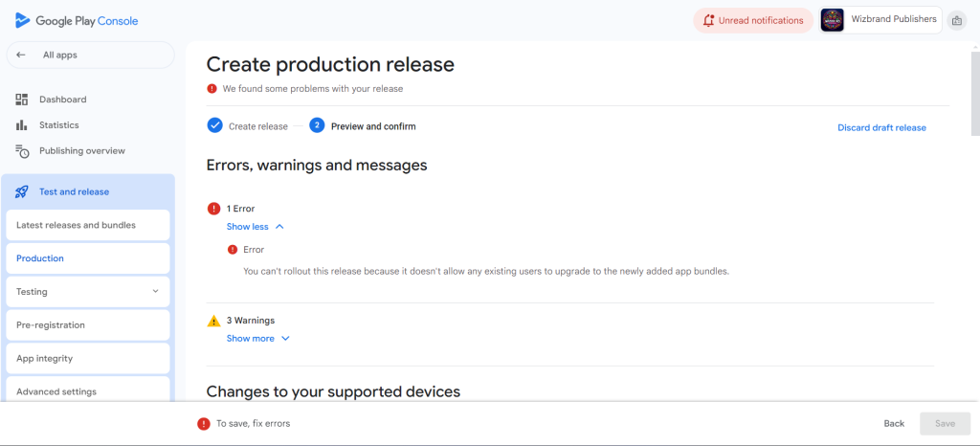Click the Publishing overview clock icon
Image resolution: width=980 pixels, height=446 pixels.
pyautogui.click(x=22, y=151)
